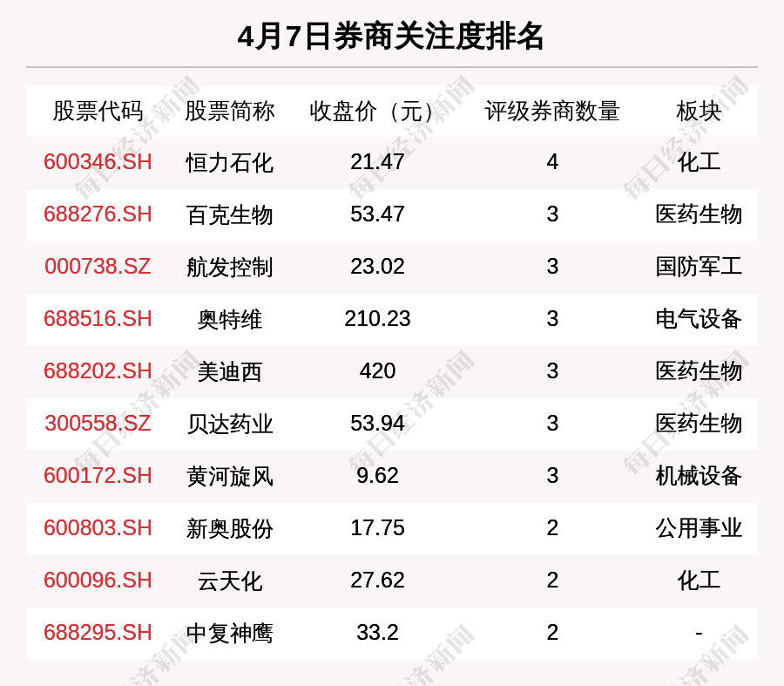Click closing price 9.62
Image resolution: width=784 pixels, height=686 pixels.
pos(377,475)
